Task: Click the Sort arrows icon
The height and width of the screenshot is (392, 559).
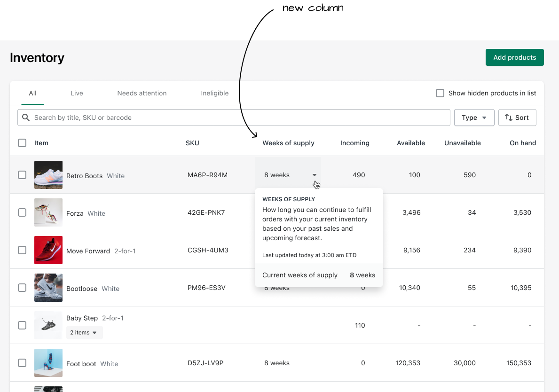Action: click(x=509, y=118)
